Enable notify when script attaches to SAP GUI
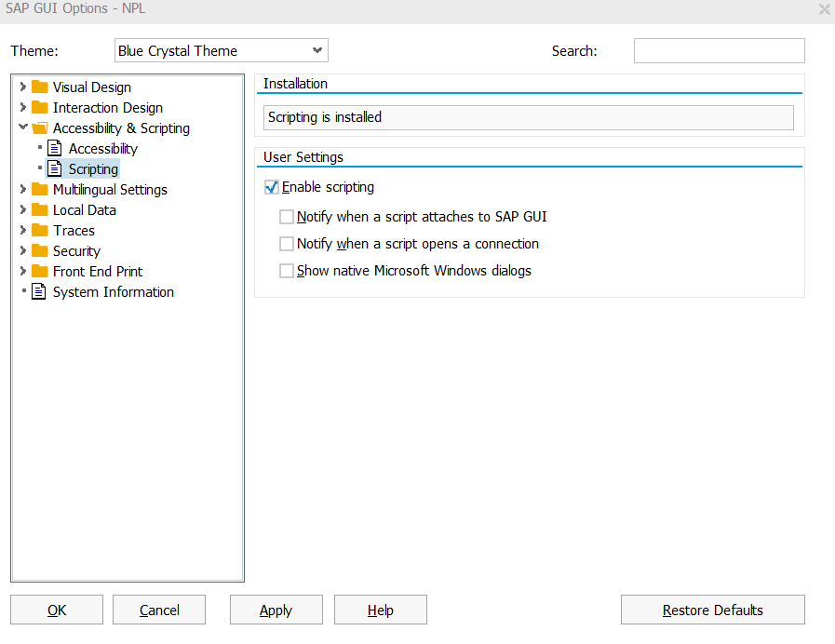 [x=287, y=217]
